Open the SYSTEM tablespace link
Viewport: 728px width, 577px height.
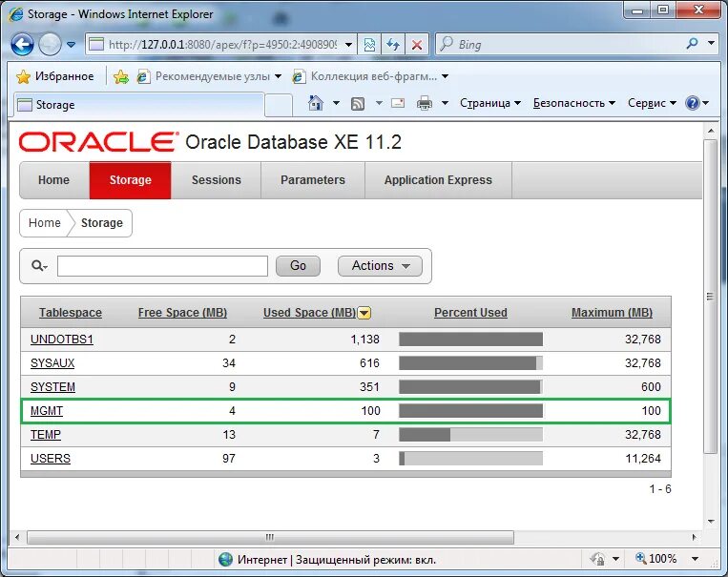point(52,387)
